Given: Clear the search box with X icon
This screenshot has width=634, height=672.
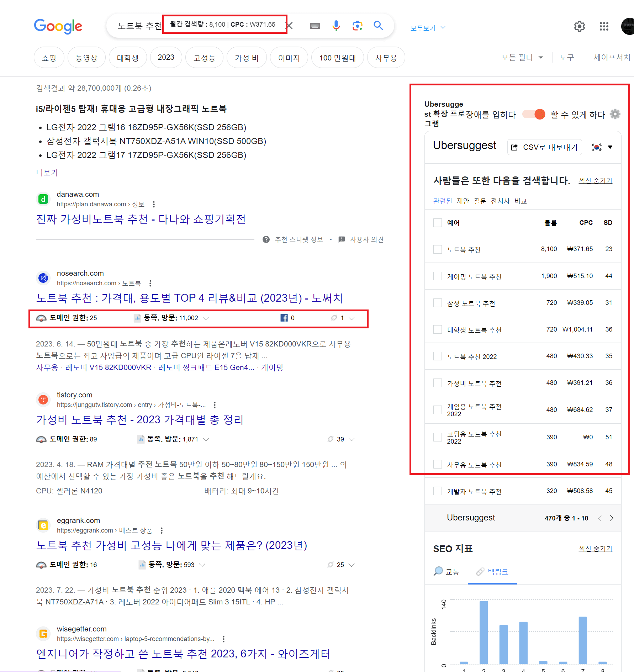Looking at the screenshot, I should click(290, 26).
